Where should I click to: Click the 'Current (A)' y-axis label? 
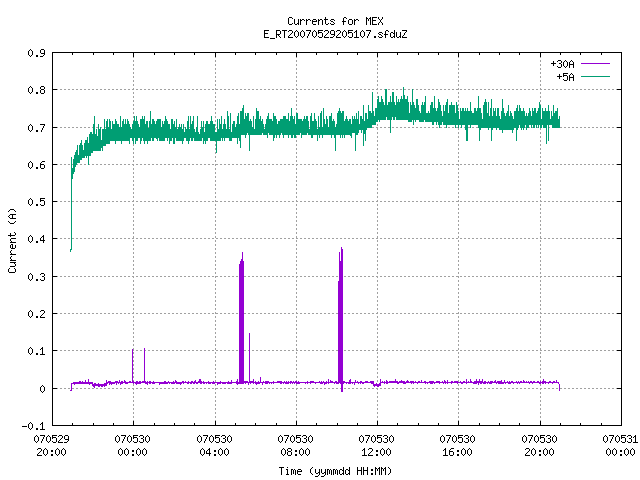(x=12, y=240)
